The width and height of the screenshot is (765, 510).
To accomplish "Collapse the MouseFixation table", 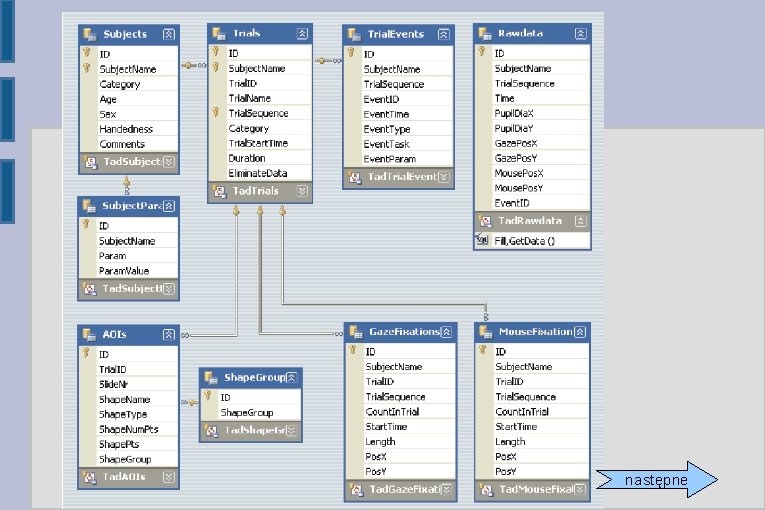I will pos(580,332).
